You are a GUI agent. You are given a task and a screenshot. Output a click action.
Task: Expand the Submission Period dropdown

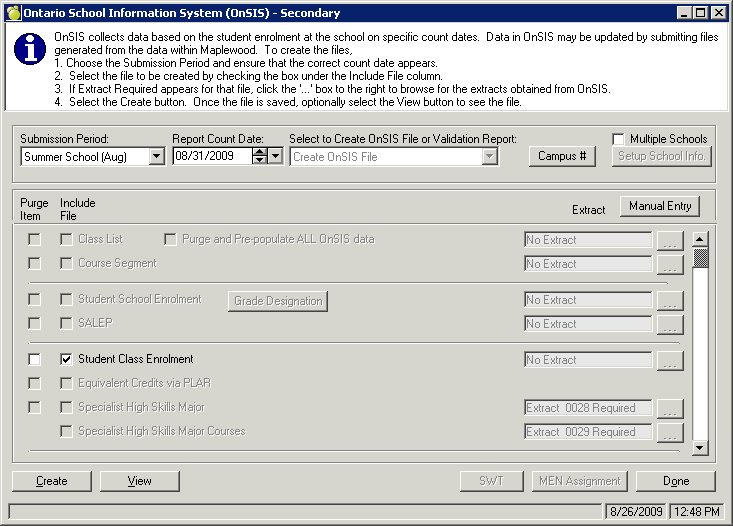pos(156,156)
